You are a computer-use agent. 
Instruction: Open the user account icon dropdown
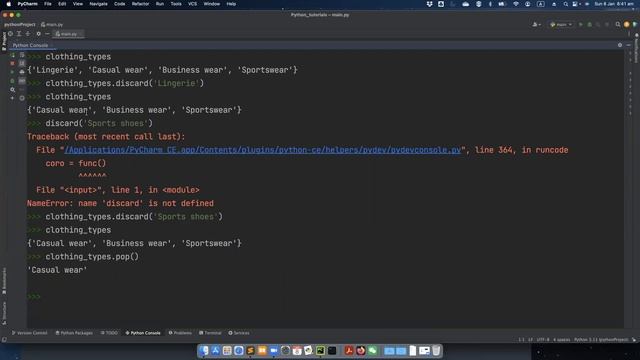click(x=536, y=24)
